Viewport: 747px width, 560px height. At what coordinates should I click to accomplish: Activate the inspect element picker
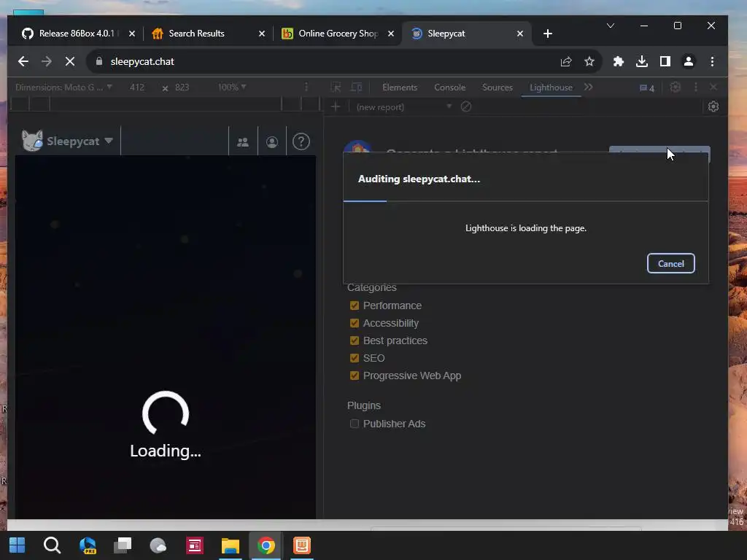point(336,87)
